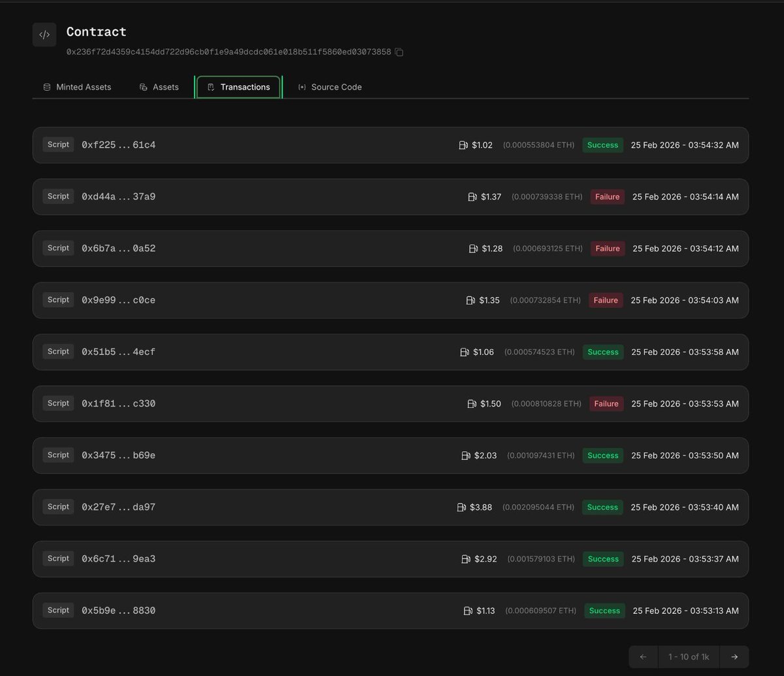Click the page indicator 1 - 10 of 1k

click(689, 657)
